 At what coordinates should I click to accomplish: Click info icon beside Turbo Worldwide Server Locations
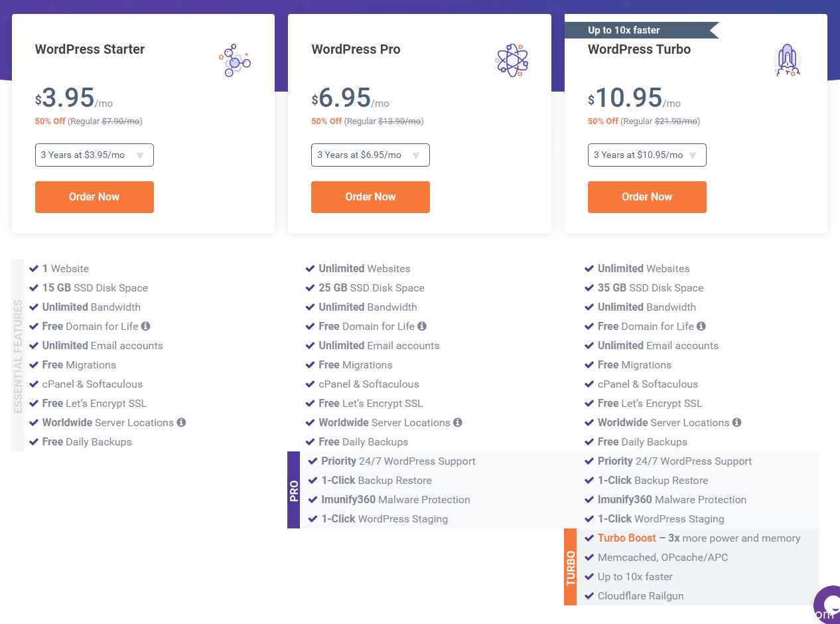point(736,422)
